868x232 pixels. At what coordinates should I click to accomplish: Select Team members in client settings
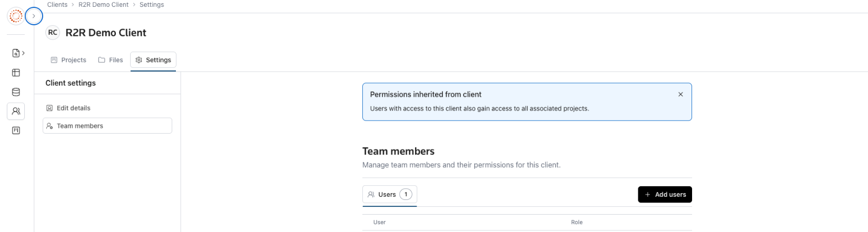80,126
